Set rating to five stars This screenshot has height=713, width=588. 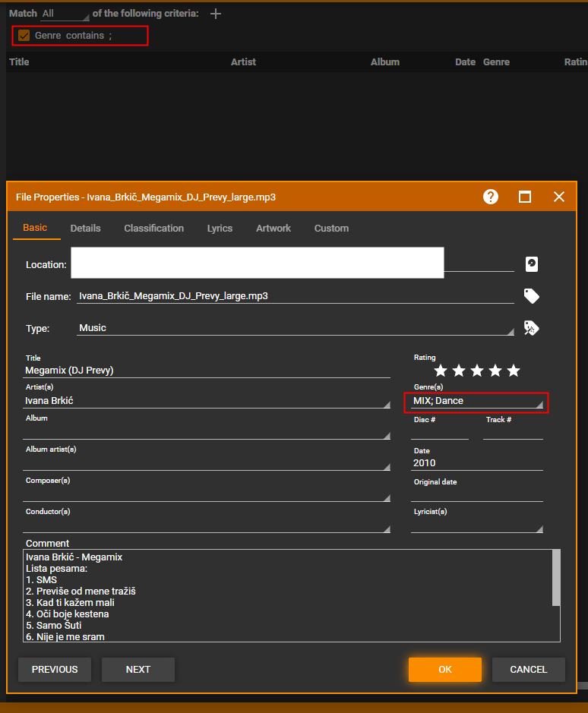(x=514, y=371)
